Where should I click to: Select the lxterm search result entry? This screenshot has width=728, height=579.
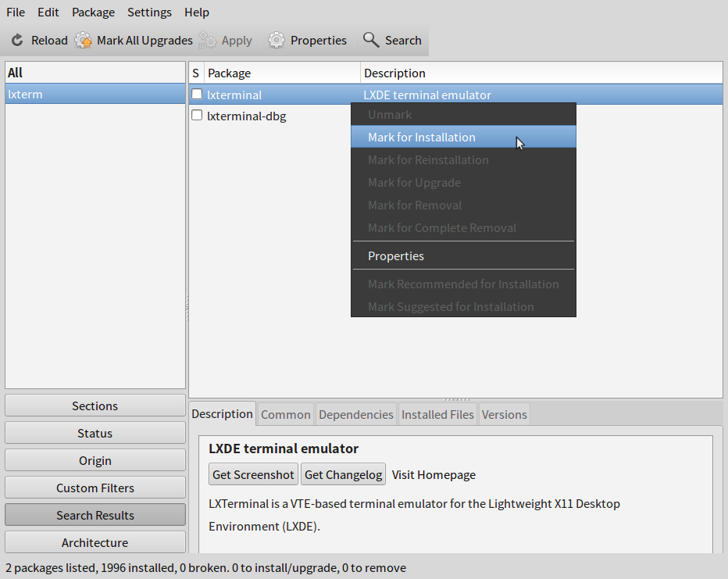[95, 95]
